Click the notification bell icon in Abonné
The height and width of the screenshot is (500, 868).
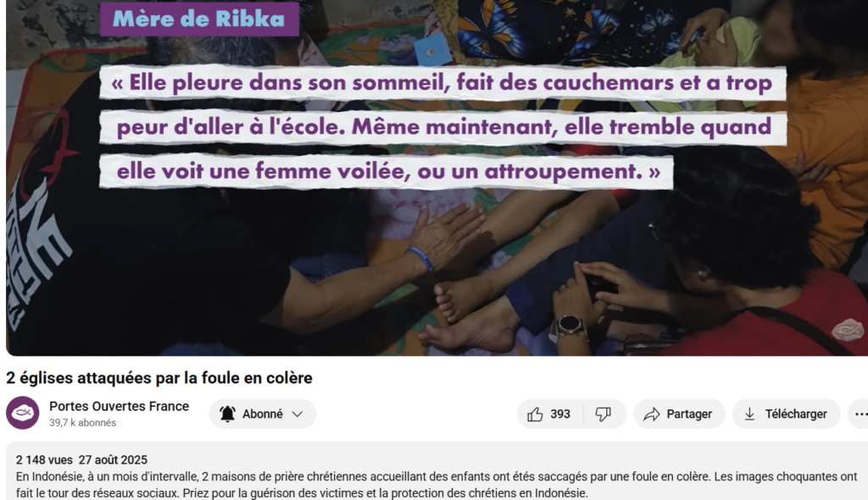coord(227,414)
